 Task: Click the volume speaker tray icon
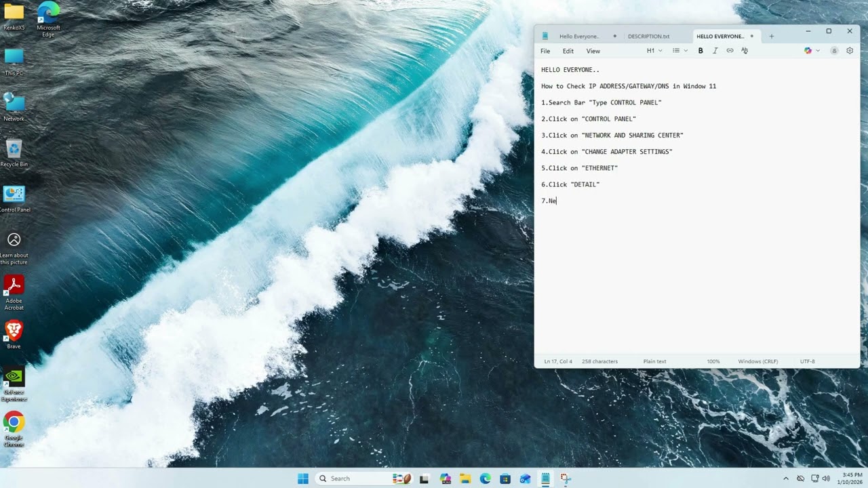click(x=827, y=479)
